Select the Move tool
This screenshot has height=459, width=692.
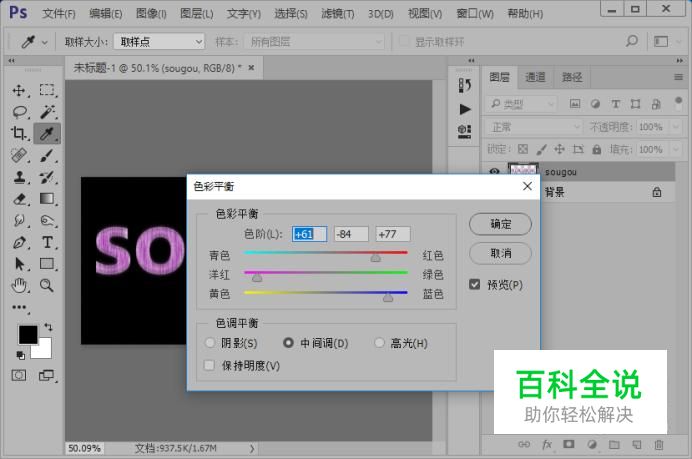click(19, 90)
